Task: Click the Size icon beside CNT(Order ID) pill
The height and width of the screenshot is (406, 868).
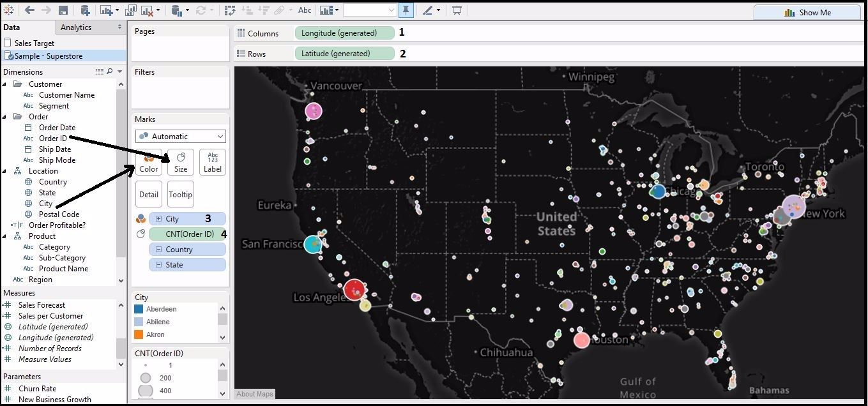Action: [x=141, y=234]
